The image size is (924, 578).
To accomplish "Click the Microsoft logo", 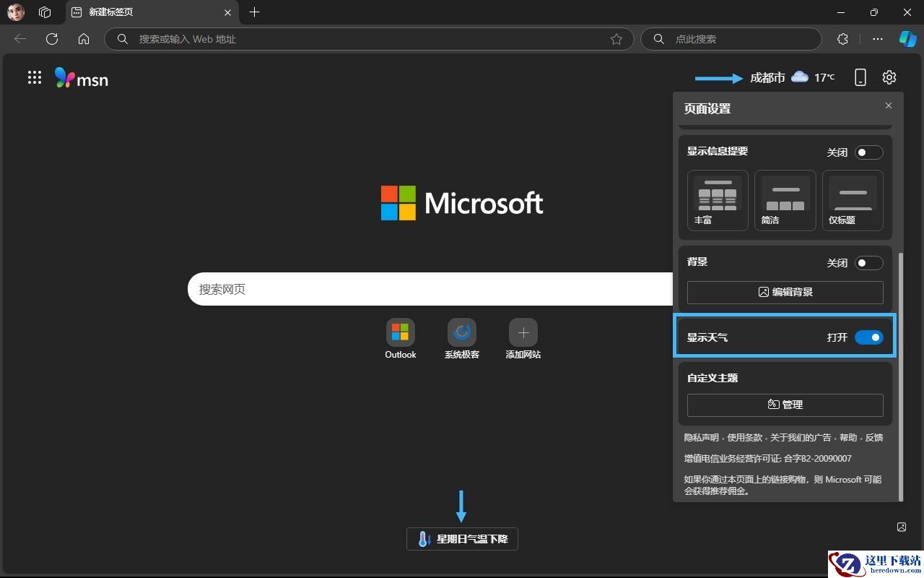I will 462,203.
